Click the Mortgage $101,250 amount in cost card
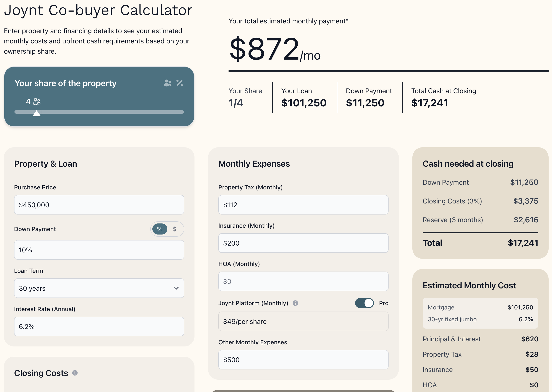Viewport: 552px width, 392px height. point(520,307)
